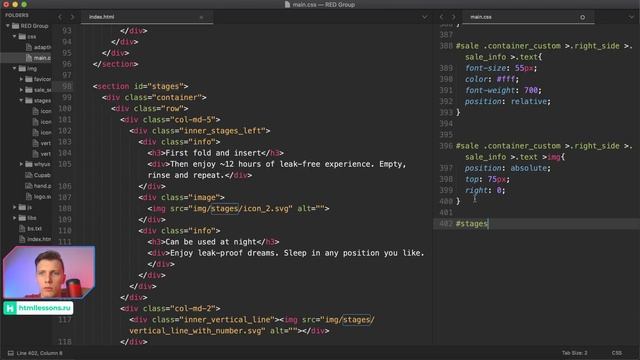640x360 pixels.
Task: Switch to the main.css tab
Action: 528,17
